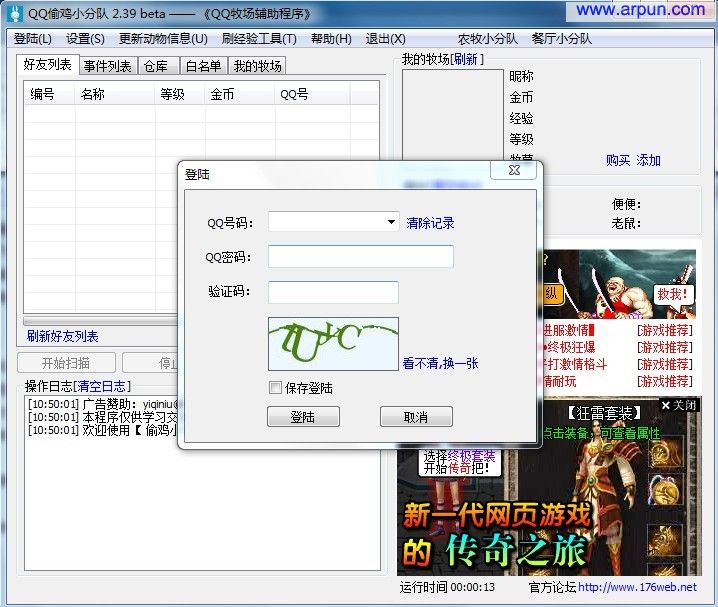Open the 刷经验工具(T) menu
718x607 pixels.
point(259,39)
